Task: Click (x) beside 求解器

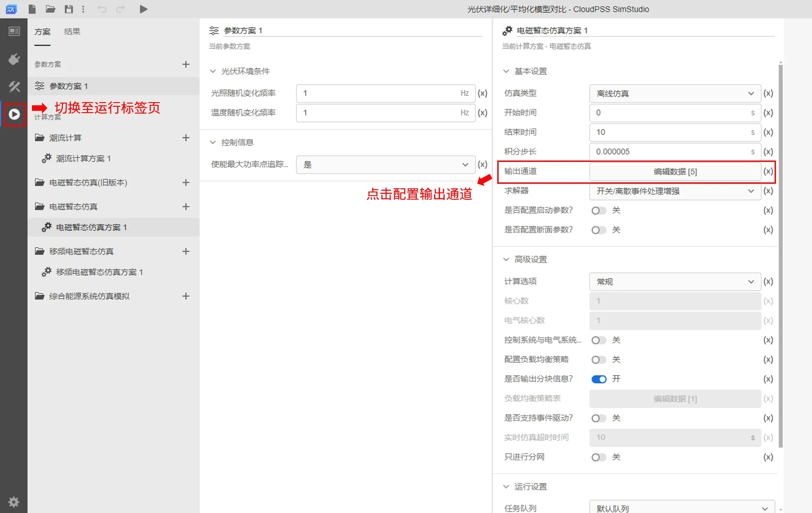Action: click(768, 191)
